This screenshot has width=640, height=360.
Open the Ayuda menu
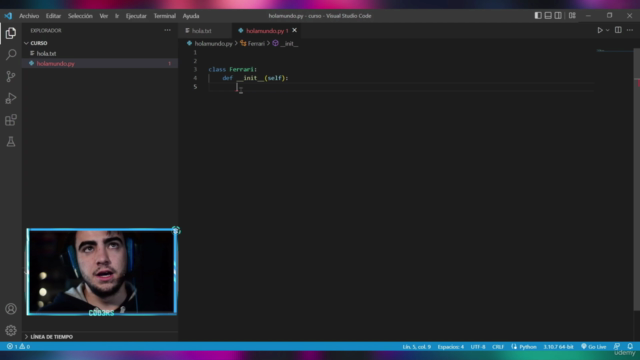[191, 16]
